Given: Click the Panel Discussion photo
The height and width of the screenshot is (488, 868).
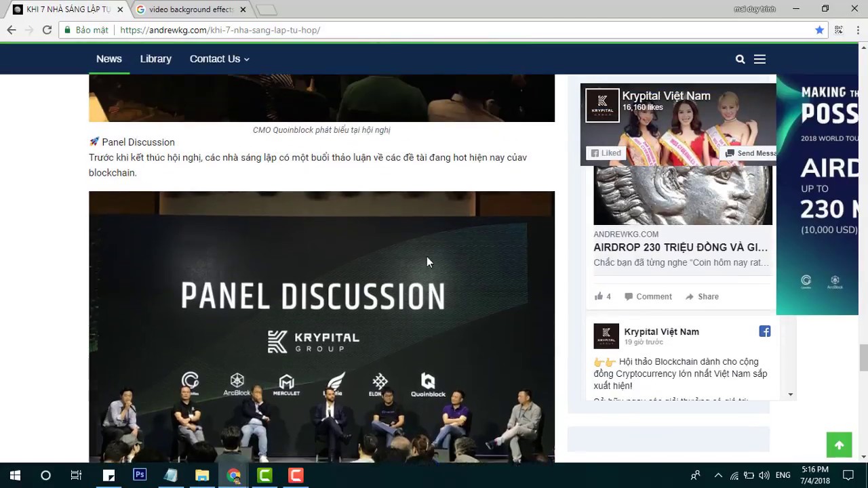Looking at the screenshot, I should (321, 327).
